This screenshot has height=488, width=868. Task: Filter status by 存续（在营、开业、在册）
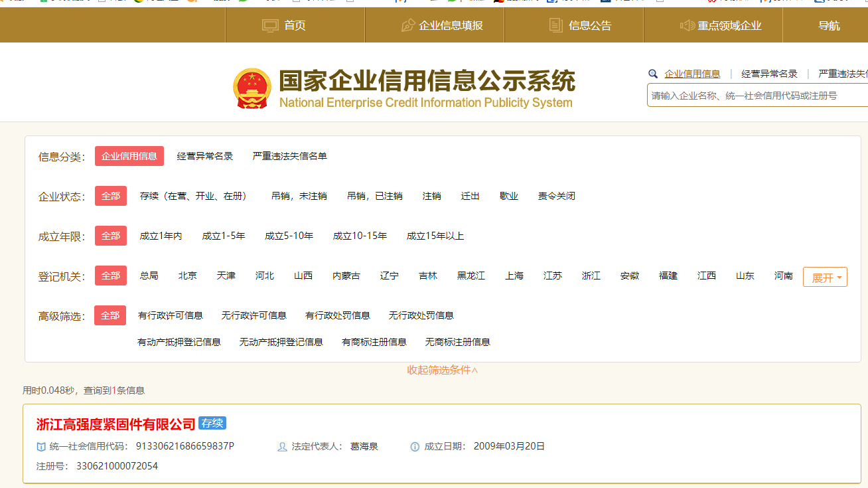(x=196, y=196)
